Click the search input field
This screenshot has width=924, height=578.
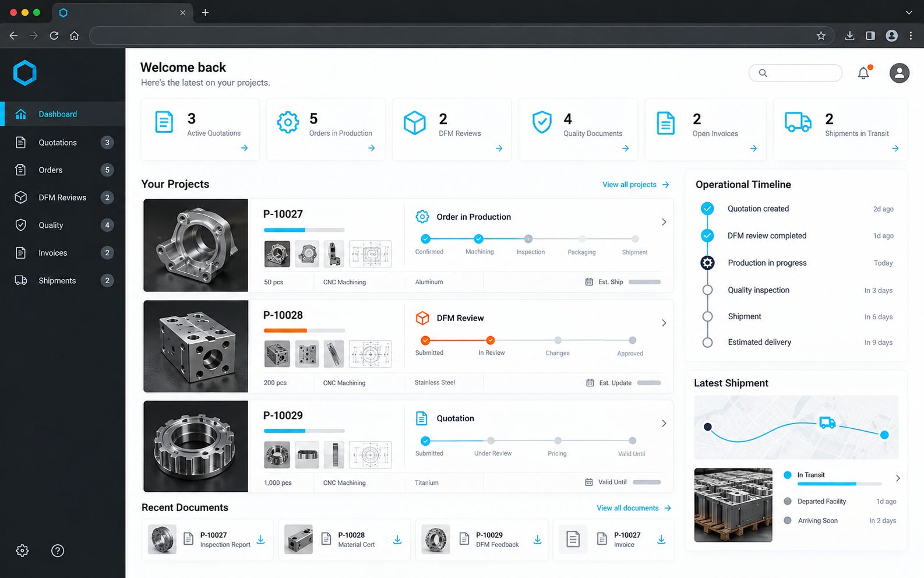(795, 73)
